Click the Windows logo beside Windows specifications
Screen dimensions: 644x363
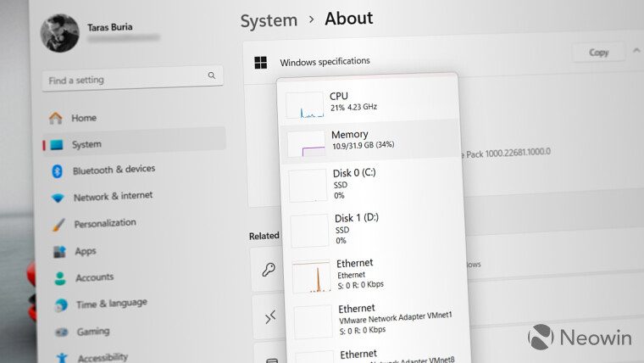(261, 62)
